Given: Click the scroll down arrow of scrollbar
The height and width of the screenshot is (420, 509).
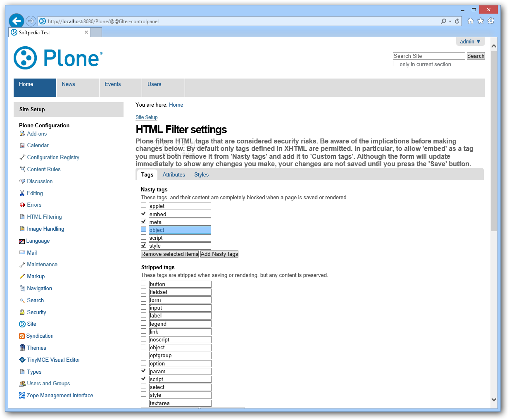Looking at the screenshot, I should click(x=494, y=399).
